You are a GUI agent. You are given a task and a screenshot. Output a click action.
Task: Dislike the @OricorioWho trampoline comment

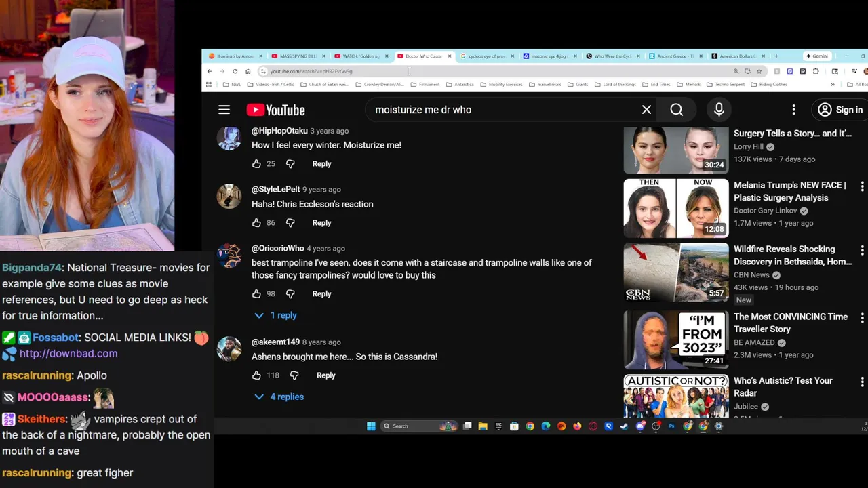pyautogui.click(x=290, y=294)
